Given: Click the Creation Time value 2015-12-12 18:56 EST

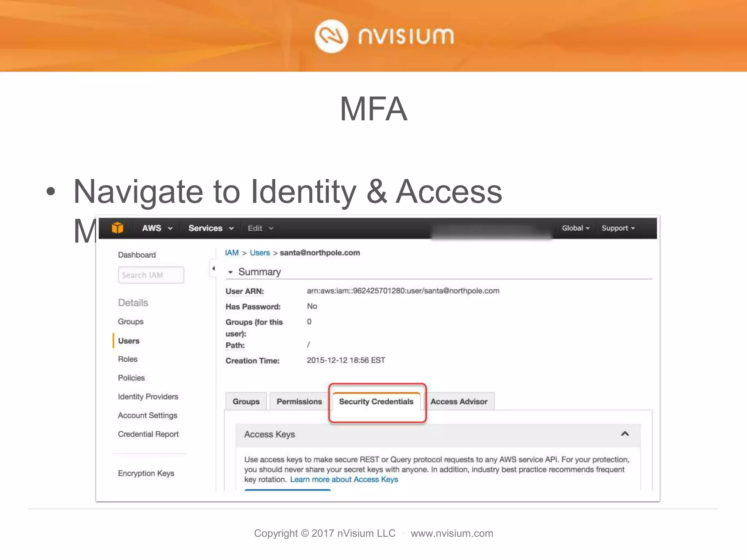Looking at the screenshot, I should point(346,360).
